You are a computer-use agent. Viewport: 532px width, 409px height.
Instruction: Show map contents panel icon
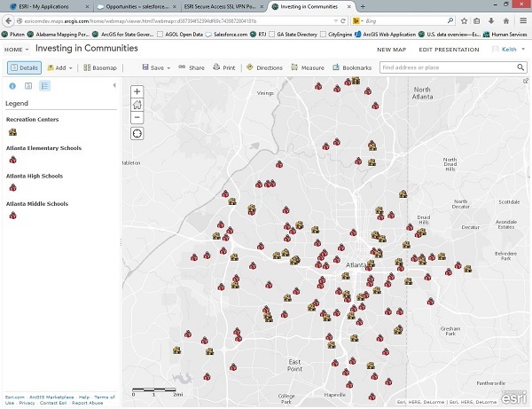click(x=28, y=86)
